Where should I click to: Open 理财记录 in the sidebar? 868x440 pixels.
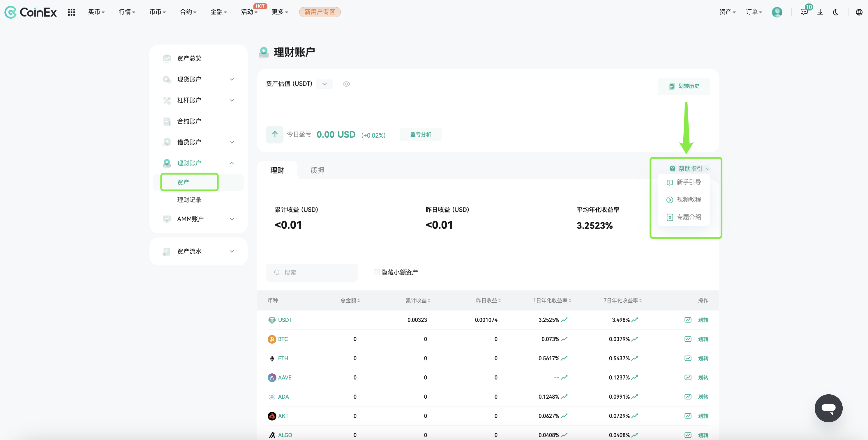[189, 200]
